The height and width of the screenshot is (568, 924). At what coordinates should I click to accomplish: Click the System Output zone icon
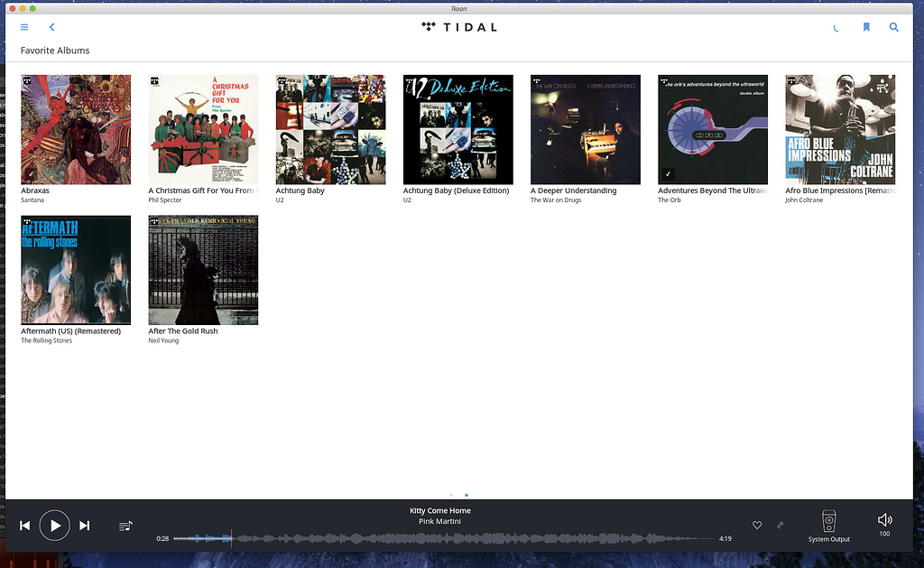click(828, 521)
